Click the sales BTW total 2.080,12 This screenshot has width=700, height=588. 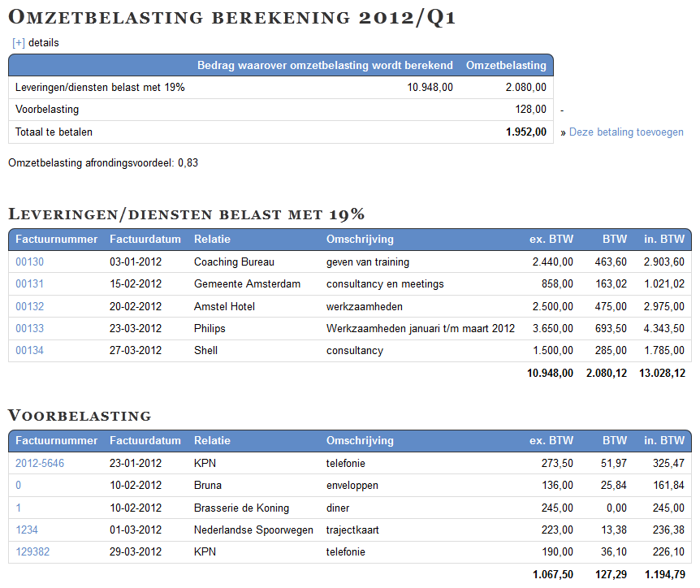click(607, 374)
